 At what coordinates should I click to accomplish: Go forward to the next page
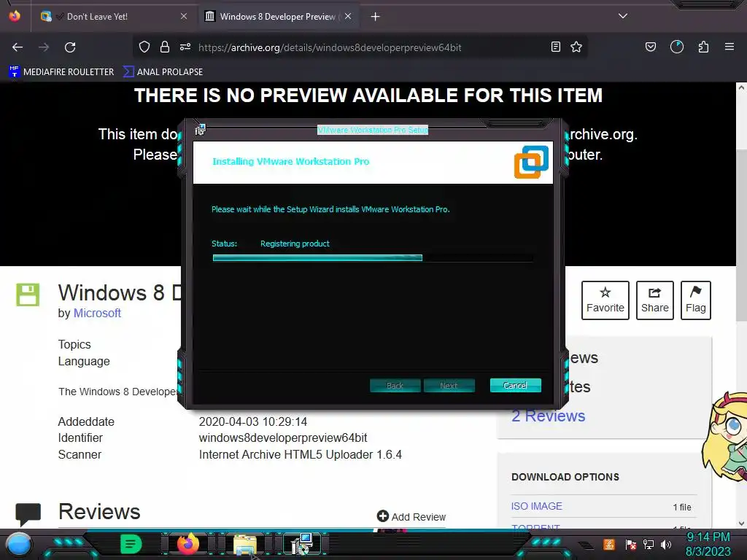(x=44, y=47)
